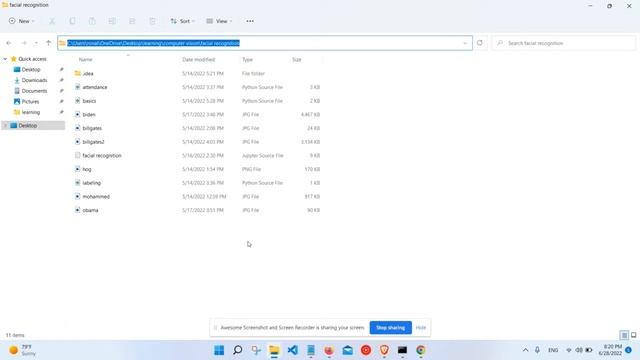This screenshot has height=360, width=640.
Task: Select the biden JPG file
Action: coord(89,115)
